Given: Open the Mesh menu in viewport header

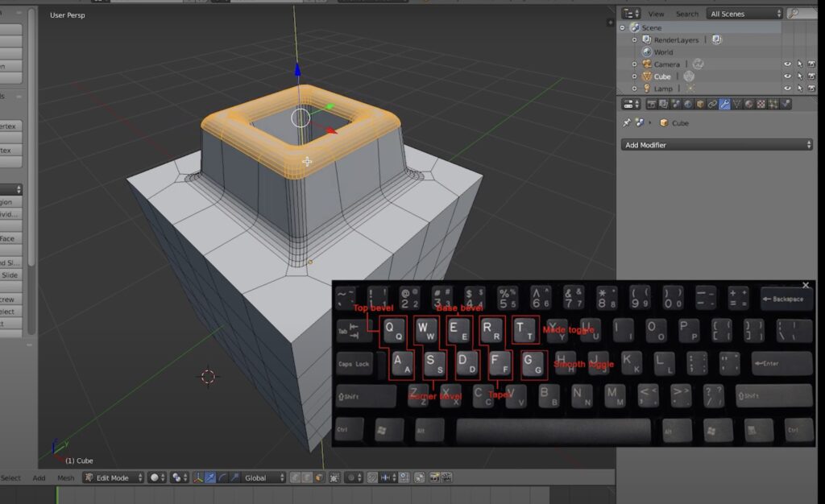Looking at the screenshot, I should [x=66, y=477].
